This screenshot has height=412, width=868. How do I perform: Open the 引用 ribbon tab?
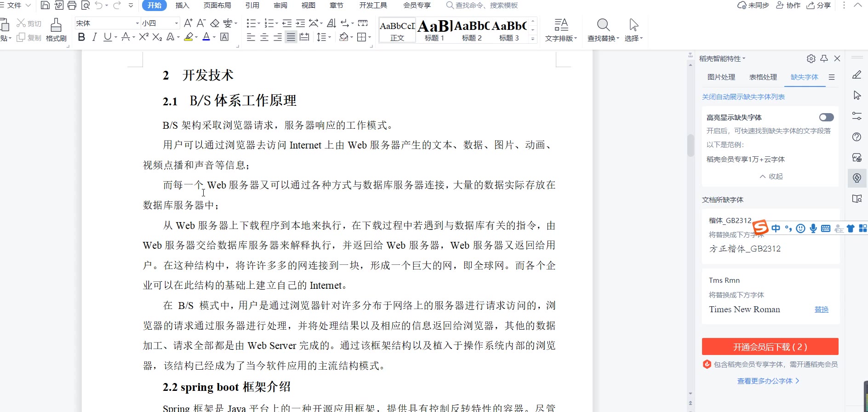[252, 5]
